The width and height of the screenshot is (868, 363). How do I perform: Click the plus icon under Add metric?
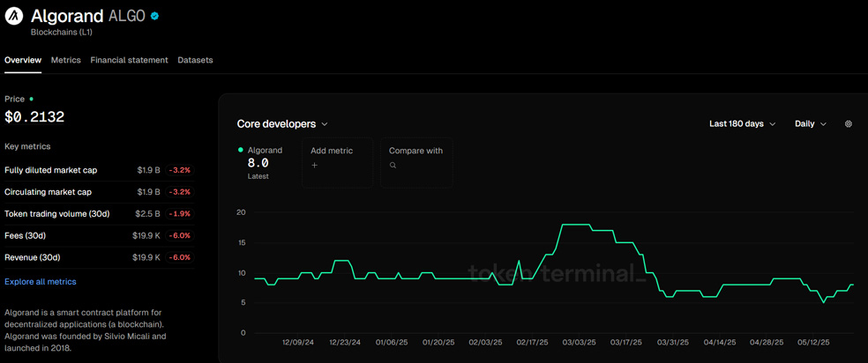[x=315, y=166]
